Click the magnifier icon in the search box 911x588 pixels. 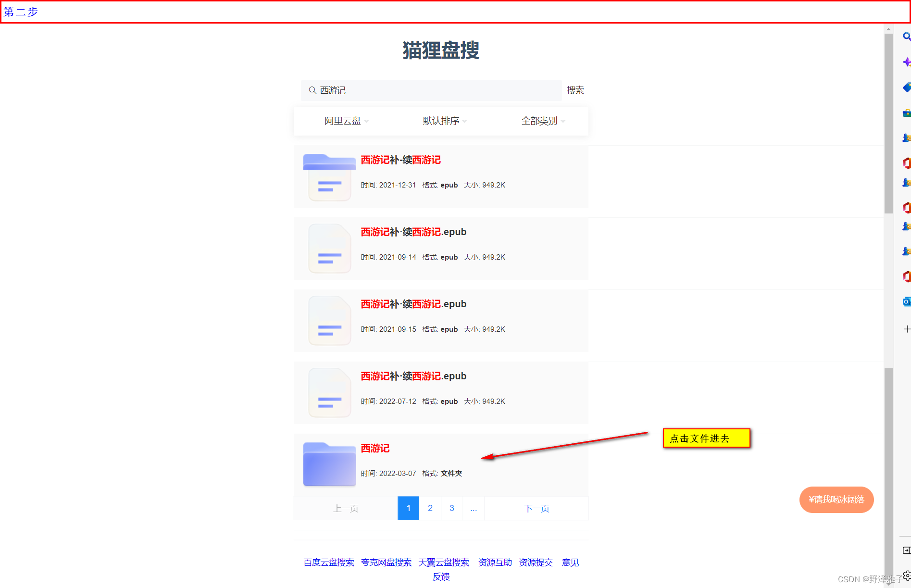click(x=312, y=90)
